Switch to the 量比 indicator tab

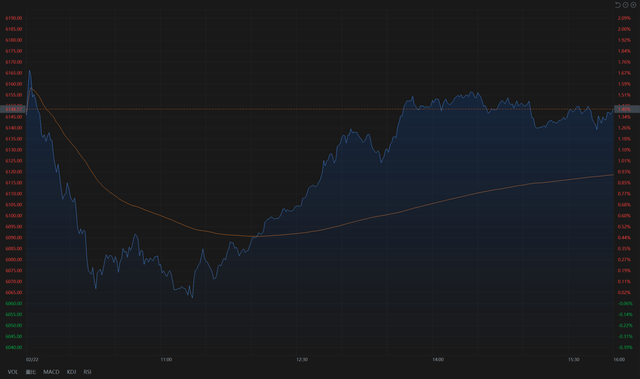(x=31, y=372)
